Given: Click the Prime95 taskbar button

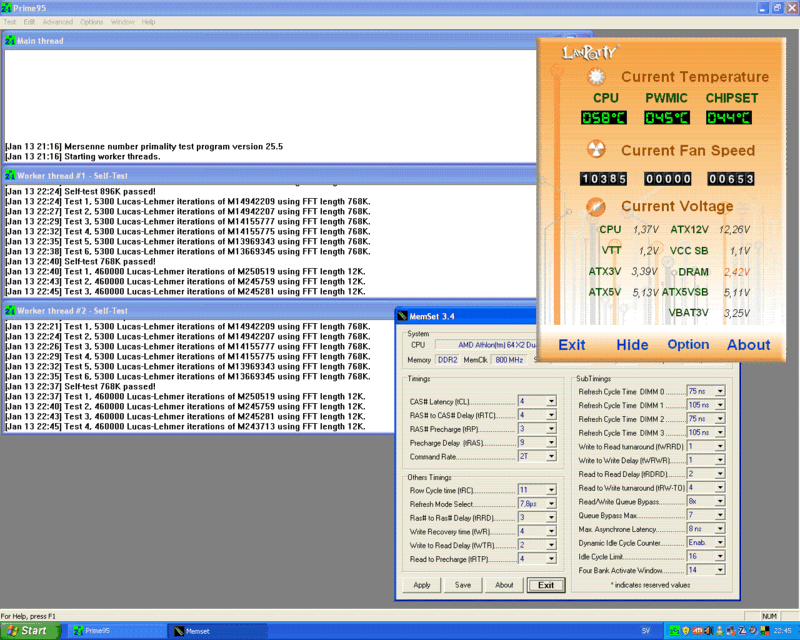Looking at the screenshot, I should [116, 631].
